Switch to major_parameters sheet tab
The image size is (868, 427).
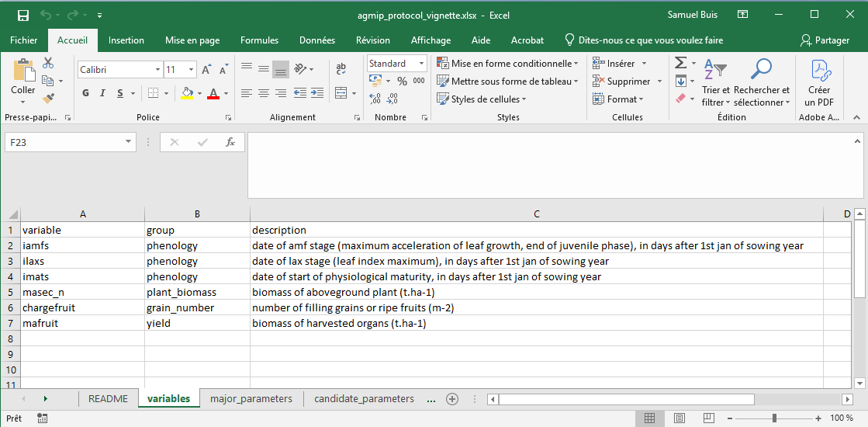click(x=251, y=399)
